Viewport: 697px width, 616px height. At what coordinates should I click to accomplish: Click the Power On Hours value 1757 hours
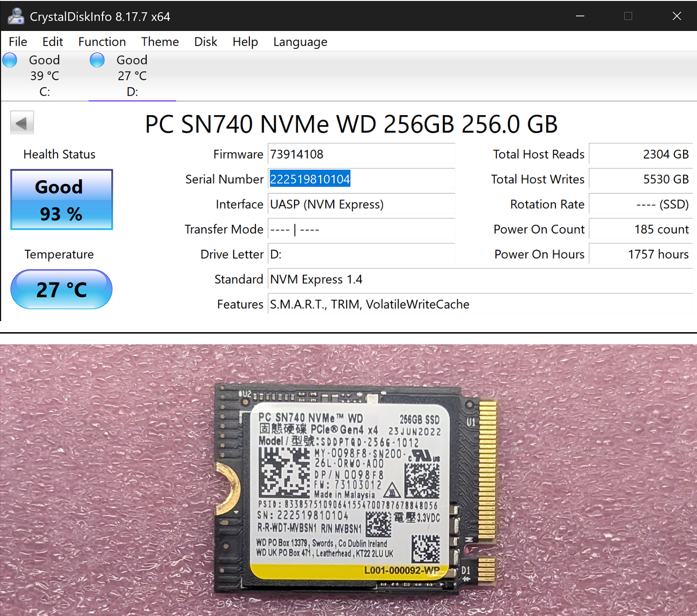(x=641, y=254)
